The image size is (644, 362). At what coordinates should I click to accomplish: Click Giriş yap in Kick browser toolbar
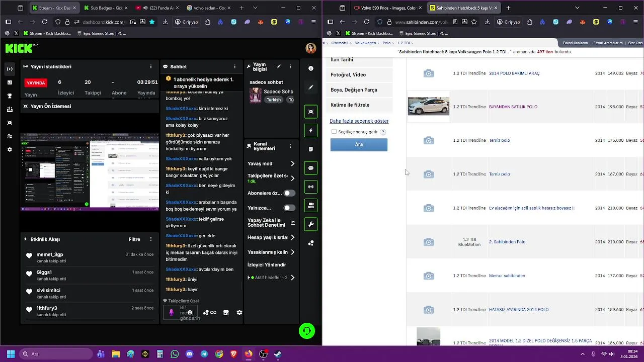click(x=186, y=22)
